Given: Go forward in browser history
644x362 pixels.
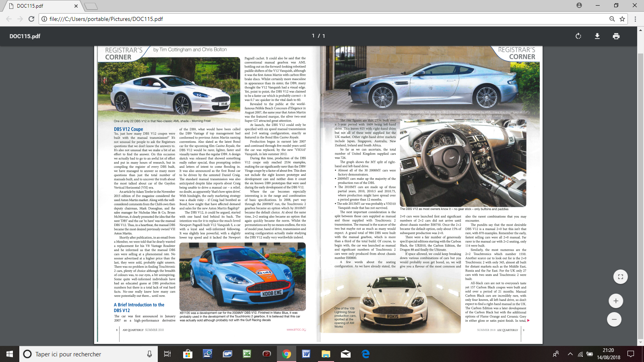Looking at the screenshot, I should tap(20, 19).
